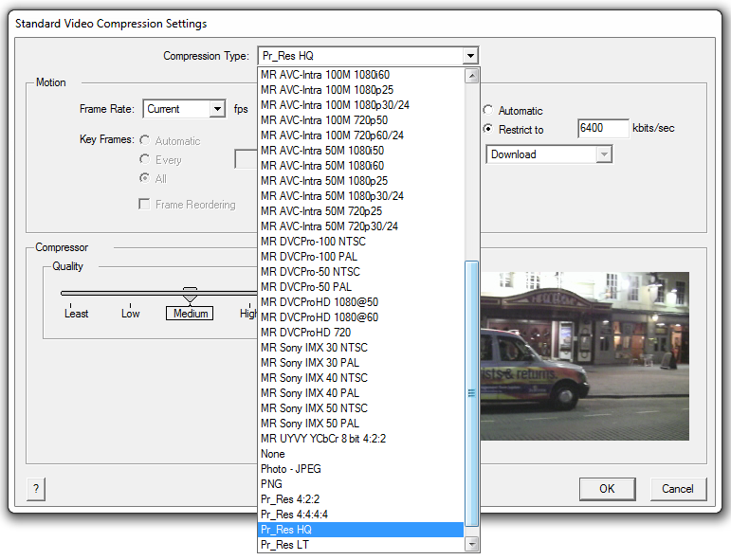This screenshot has width=731, height=560.
Task: Click the compression list scrollbar thumb
Action: (x=471, y=393)
